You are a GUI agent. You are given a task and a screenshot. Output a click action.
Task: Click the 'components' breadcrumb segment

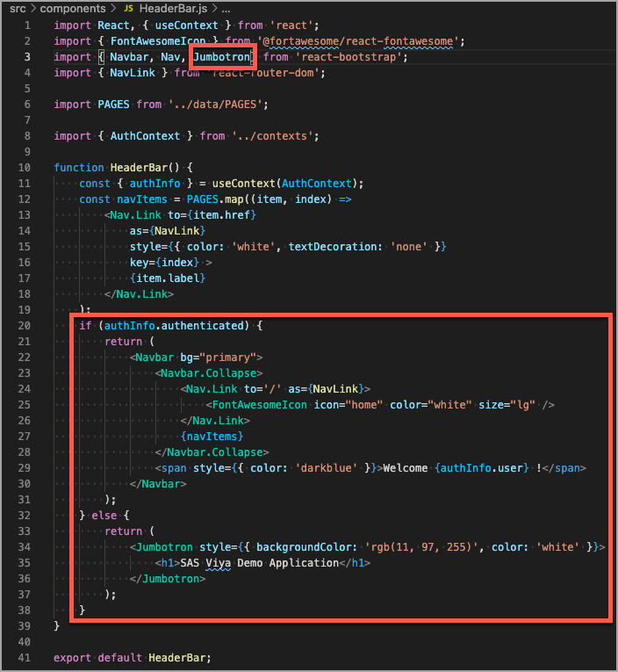(73, 8)
